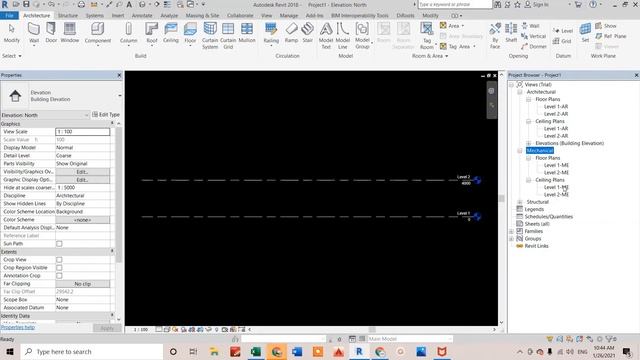640x360 pixels.
Task: Click the Windows search box
Action: click(x=92, y=351)
